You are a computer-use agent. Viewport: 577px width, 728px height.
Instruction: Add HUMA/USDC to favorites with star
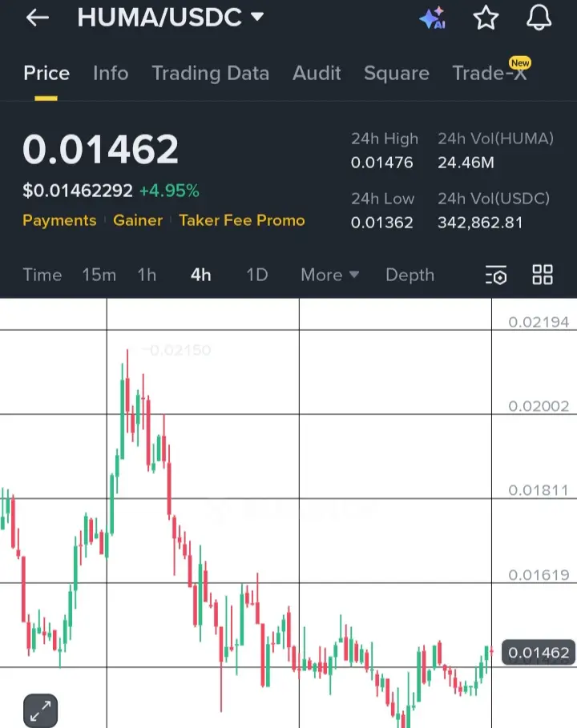point(486,18)
